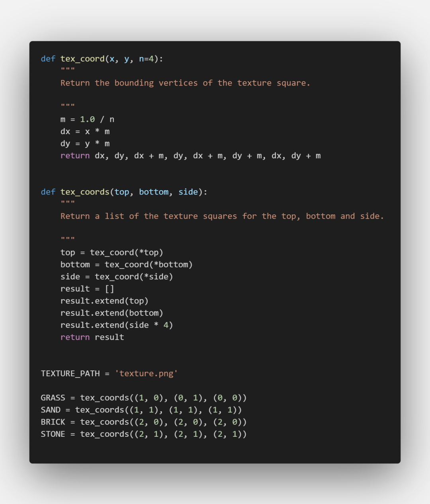Click the 'return result' statement
The height and width of the screenshot is (504, 430).
92,337
